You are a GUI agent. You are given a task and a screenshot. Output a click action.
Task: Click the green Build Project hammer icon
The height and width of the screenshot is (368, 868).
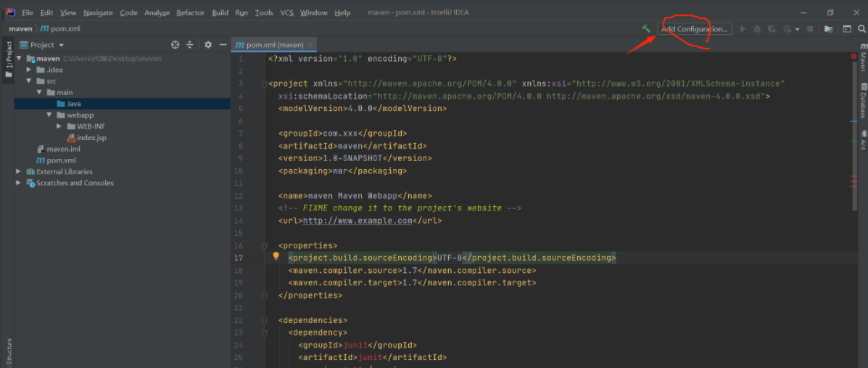(646, 29)
